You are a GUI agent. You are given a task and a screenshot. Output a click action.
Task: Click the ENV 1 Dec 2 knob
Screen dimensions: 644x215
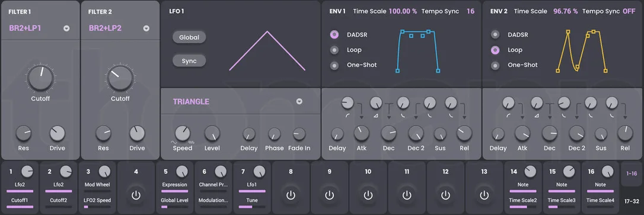416,133
